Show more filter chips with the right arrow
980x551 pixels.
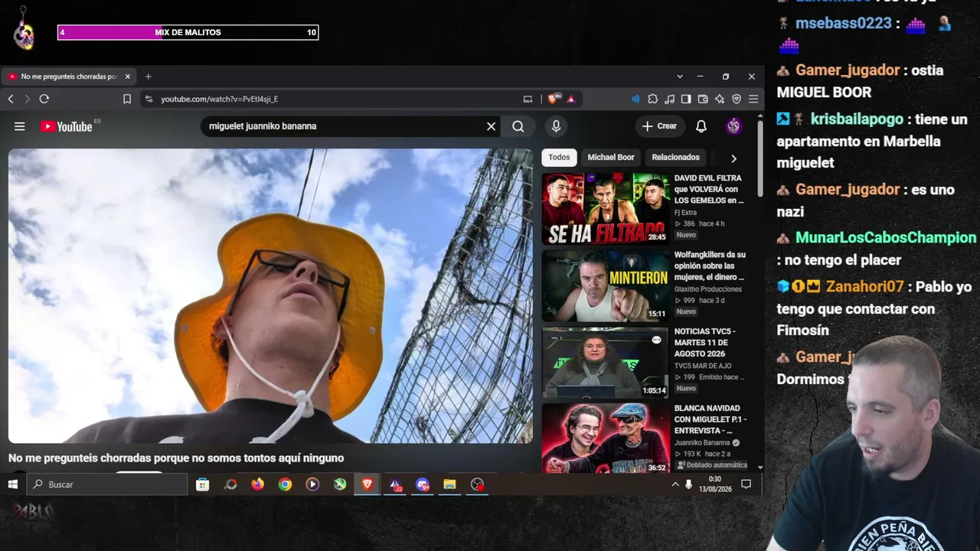(x=733, y=158)
